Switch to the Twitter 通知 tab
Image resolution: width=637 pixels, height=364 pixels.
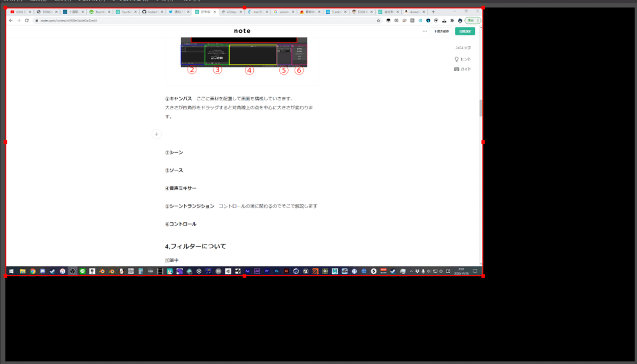178,12
